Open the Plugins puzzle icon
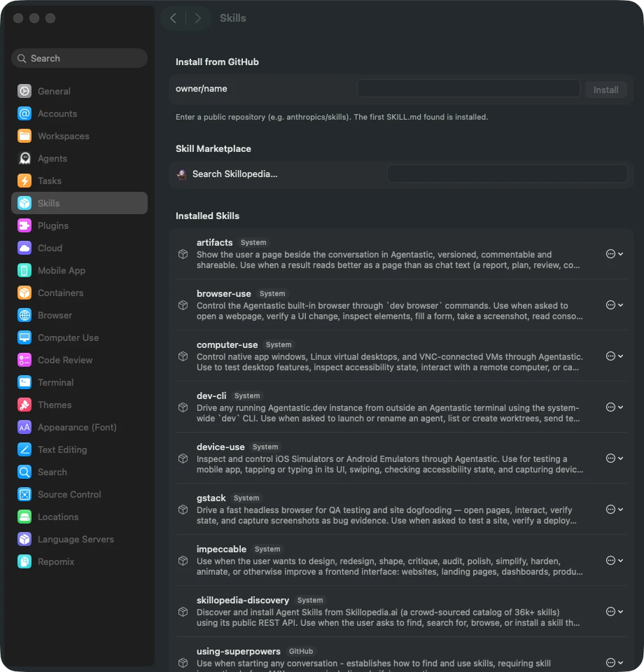This screenshot has width=644, height=672. pyautogui.click(x=24, y=225)
